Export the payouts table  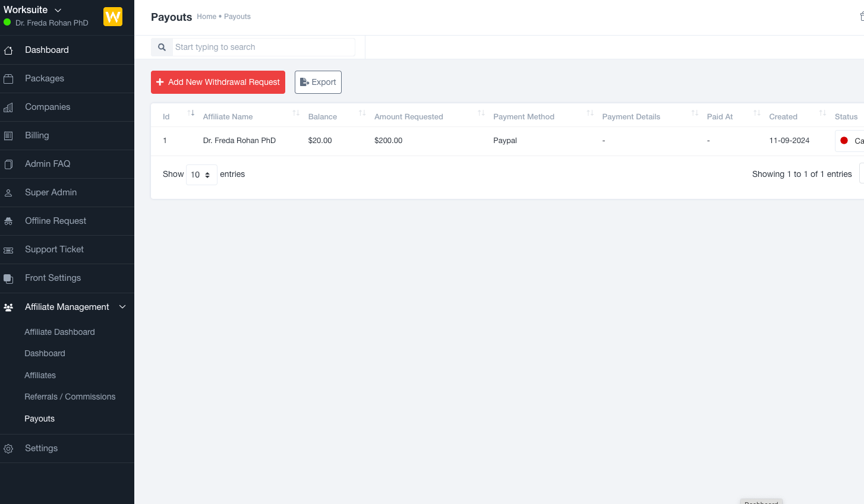[x=318, y=82]
